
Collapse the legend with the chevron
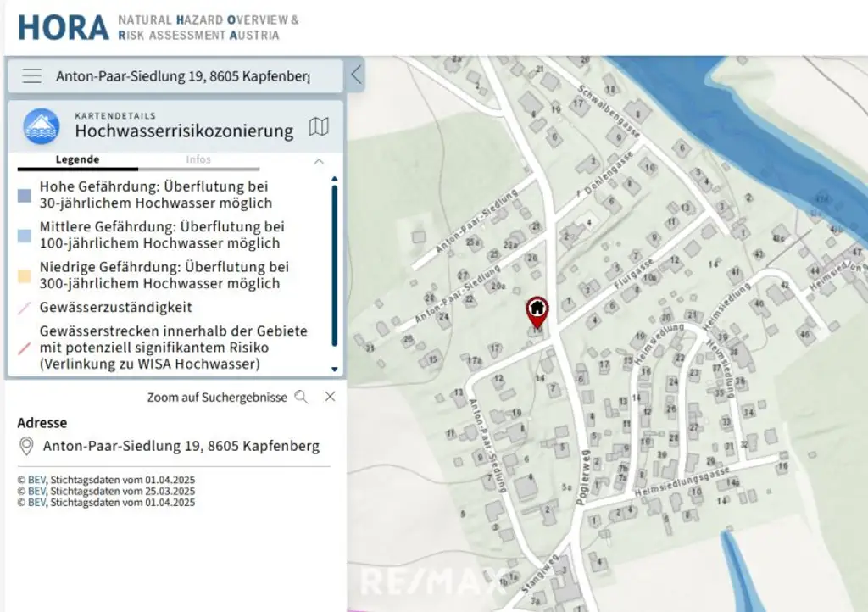tap(320, 160)
